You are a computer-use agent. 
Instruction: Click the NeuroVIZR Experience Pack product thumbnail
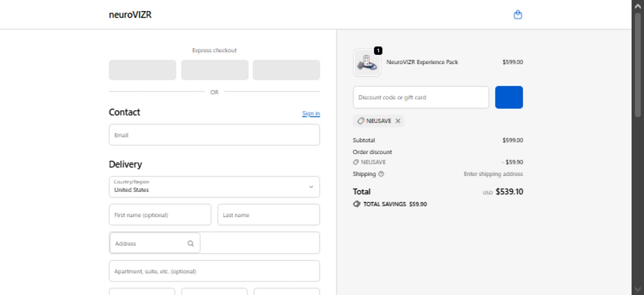pyautogui.click(x=367, y=63)
